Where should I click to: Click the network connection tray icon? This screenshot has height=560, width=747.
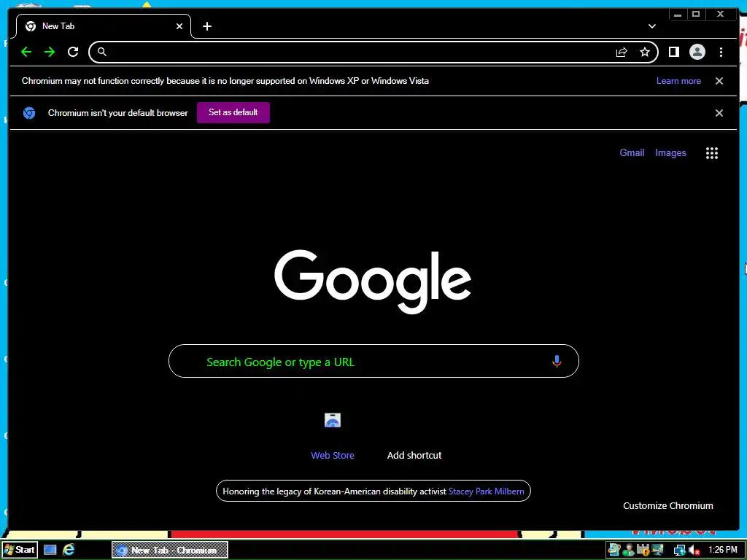pyautogui.click(x=679, y=551)
